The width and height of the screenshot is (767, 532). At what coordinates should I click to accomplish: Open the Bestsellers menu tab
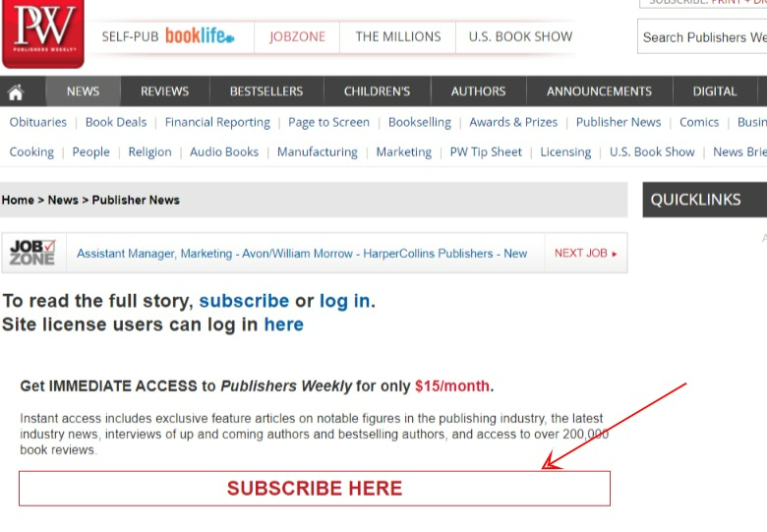tap(266, 91)
